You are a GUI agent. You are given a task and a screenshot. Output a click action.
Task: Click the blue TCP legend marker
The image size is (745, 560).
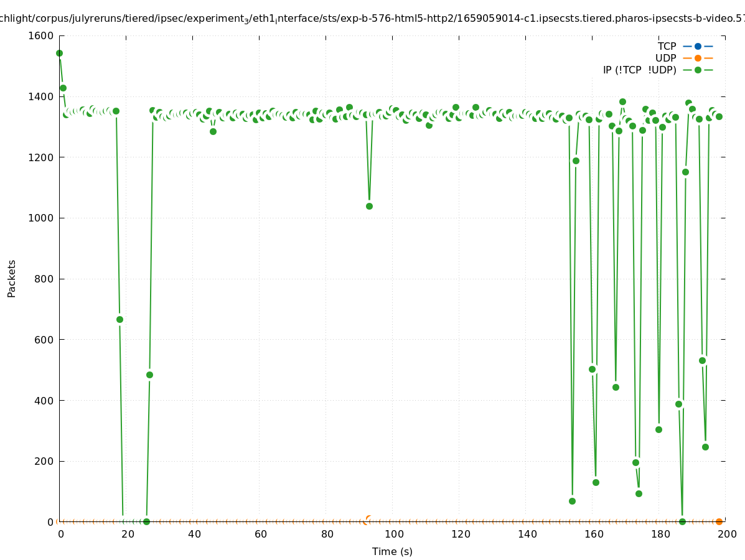click(x=698, y=47)
